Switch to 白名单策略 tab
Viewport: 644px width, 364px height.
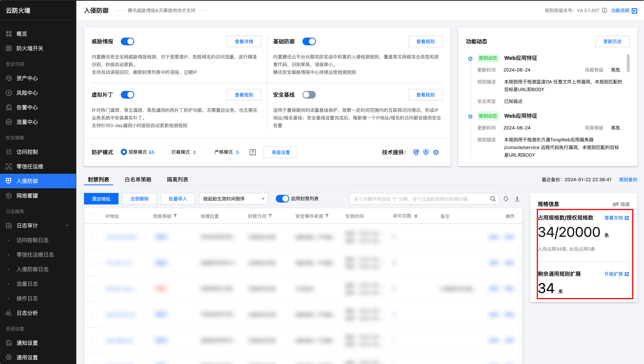pos(138,180)
